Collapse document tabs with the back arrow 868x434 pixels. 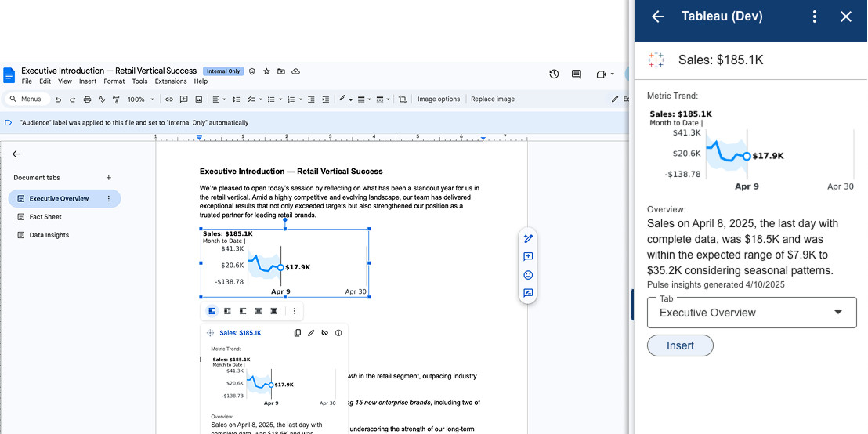16,154
